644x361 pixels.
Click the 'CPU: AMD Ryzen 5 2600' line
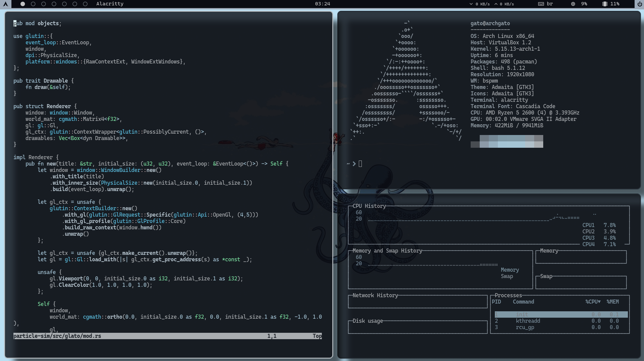point(525,112)
